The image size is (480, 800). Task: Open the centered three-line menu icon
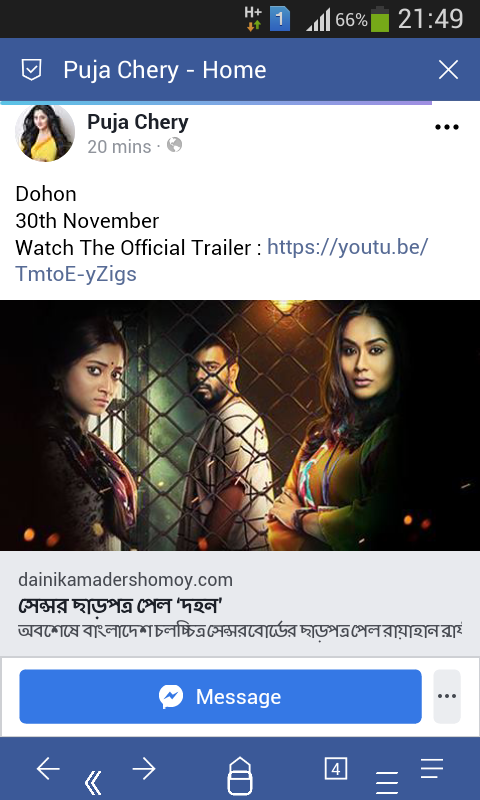[387, 783]
